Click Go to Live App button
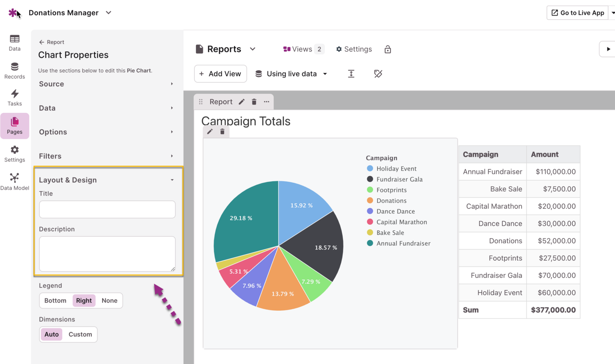This screenshot has height=364, width=615. coord(577,13)
